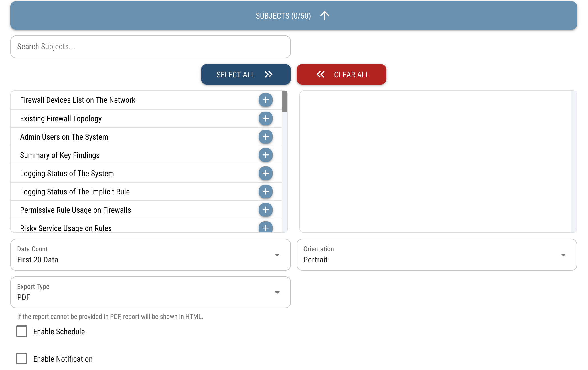The height and width of the screenshot is (370, 588).
Task: Select the Summary of Key Findings row
Action: tap(60, 155)
